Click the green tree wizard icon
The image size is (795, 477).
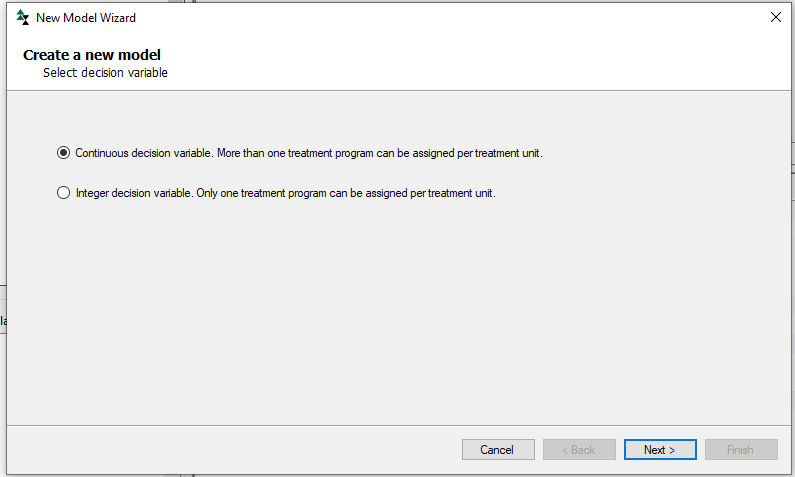click(x=22, y=17)
